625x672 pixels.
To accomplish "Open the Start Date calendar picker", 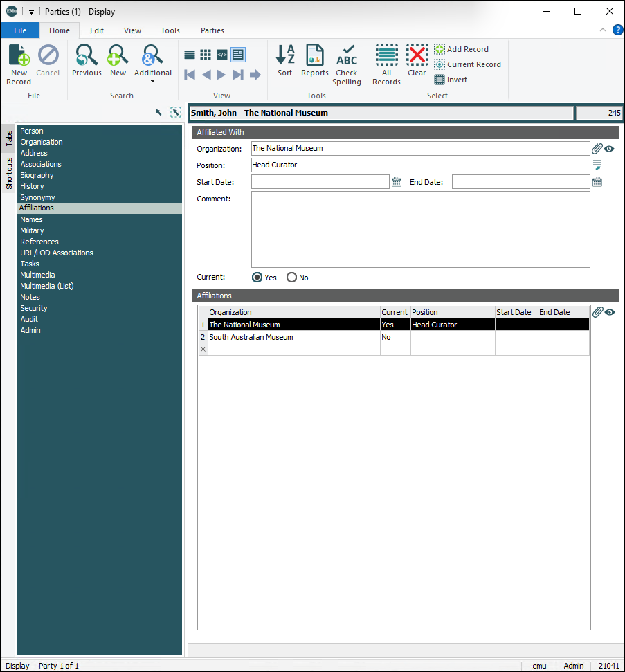I will tap(397, 182).
